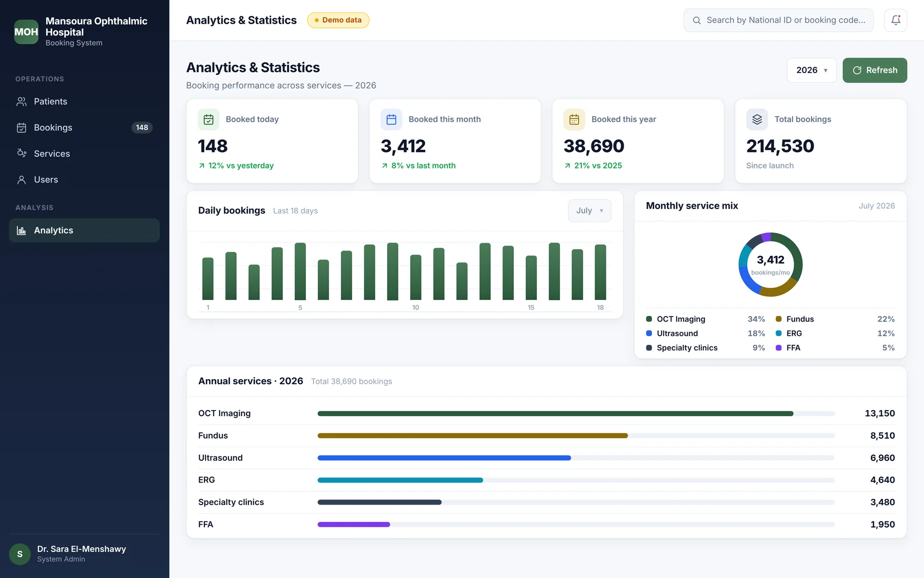Open the Users menu item
The width and height of the screenshot is (924, 578).
coord(84,180)
